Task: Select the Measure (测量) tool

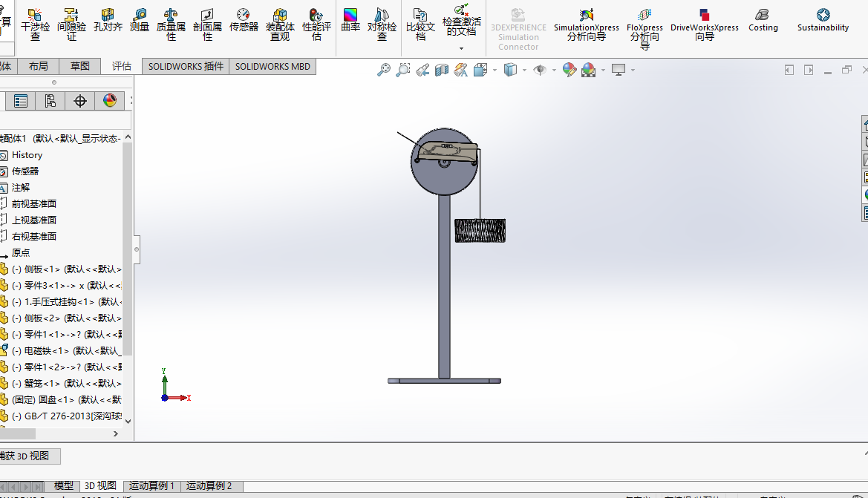Action: (140, 21)
